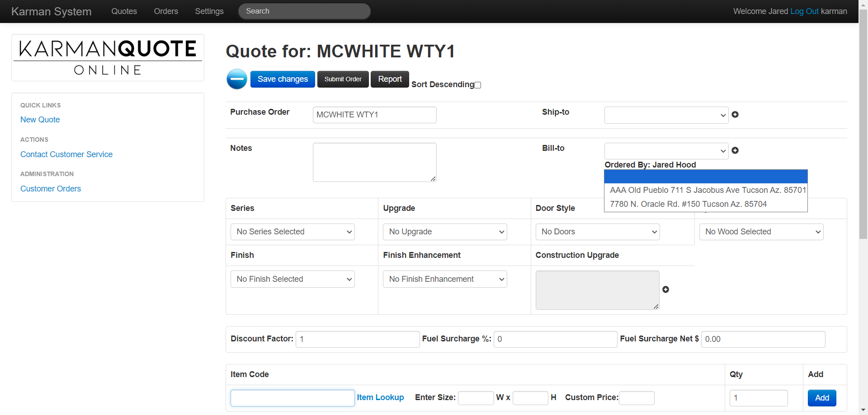
Task: Open the No Doors door style dropdown
Action: (598, 232)
